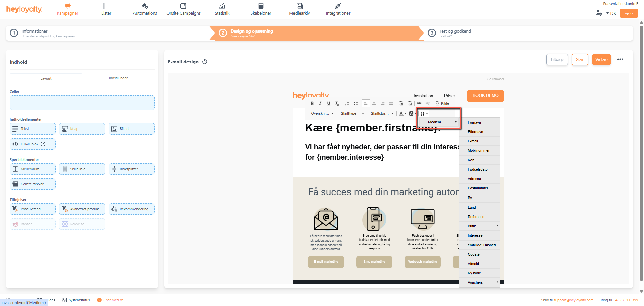The height and width of the screenshot is (306, 644).
Task: Toggle left text alignment
Action: 366,103
